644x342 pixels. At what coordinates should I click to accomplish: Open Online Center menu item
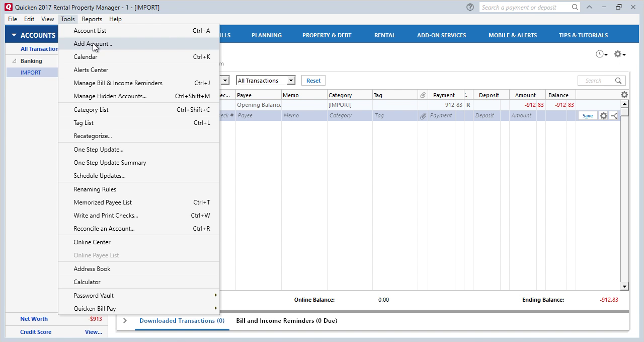[138, 242]
